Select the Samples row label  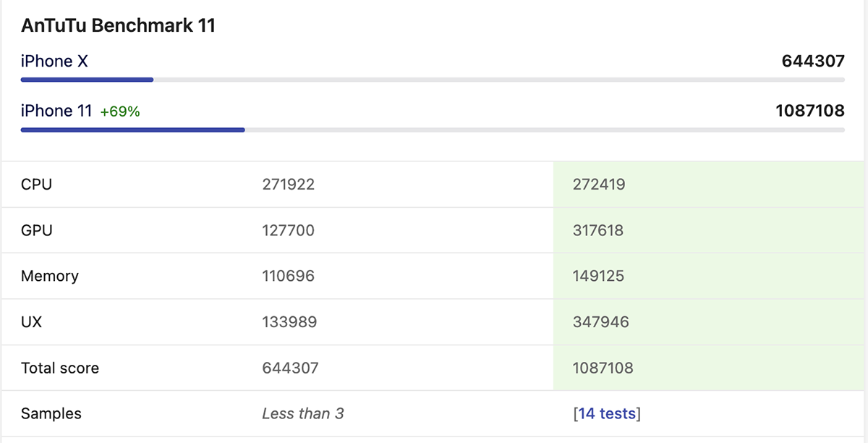[x=51, y=414]
